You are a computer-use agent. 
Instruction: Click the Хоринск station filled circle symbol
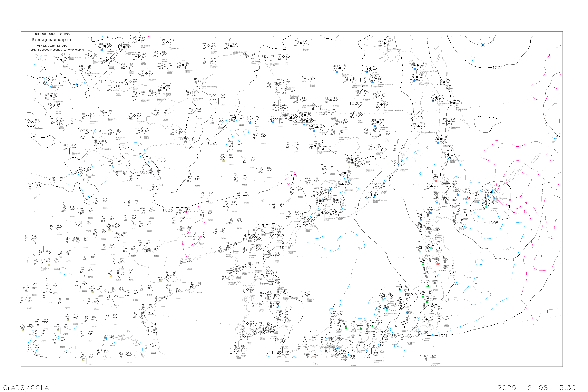[x=105, y=46]
